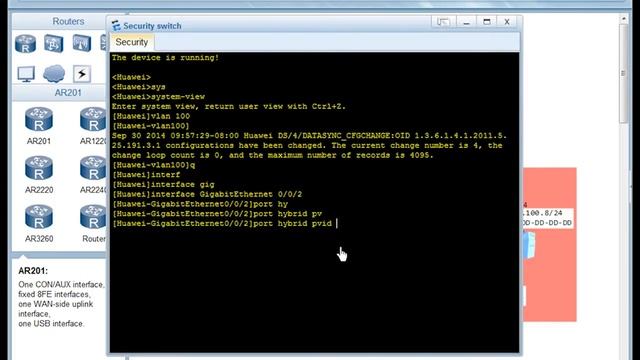Viewport: 640px width, 360px height.
Task: Maximize the Security switch window
Action: point(487,22)
